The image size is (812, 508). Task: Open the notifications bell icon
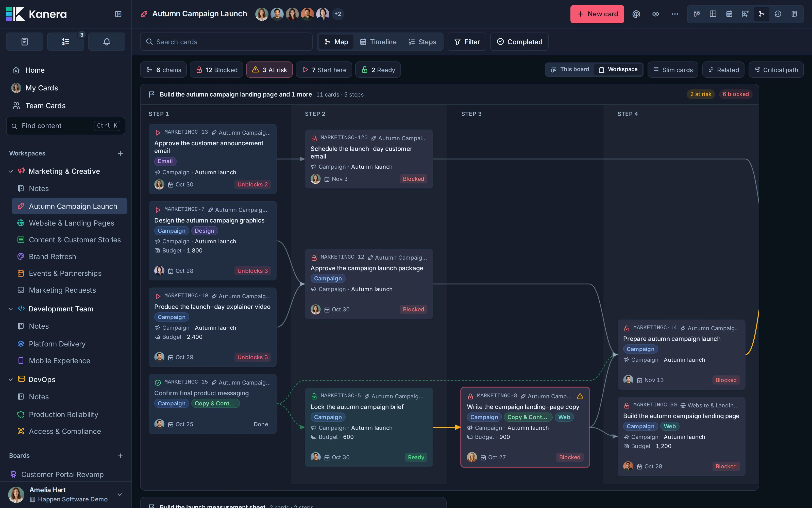107,42
